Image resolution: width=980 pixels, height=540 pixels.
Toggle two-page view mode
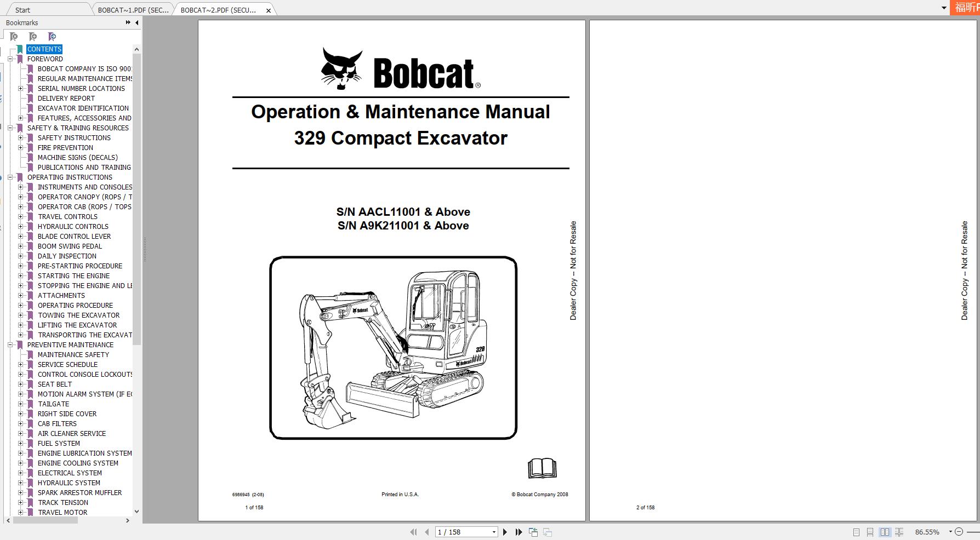[x=885, y=531]
